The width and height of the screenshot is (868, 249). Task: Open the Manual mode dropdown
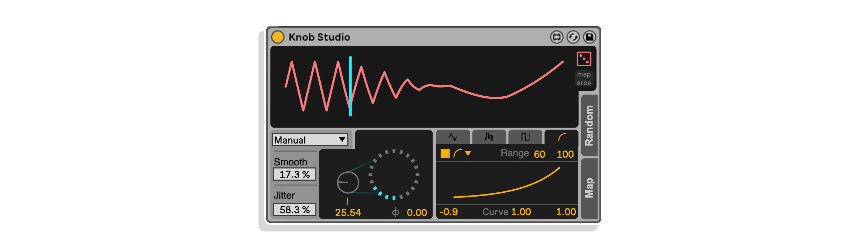pos(310,140)
